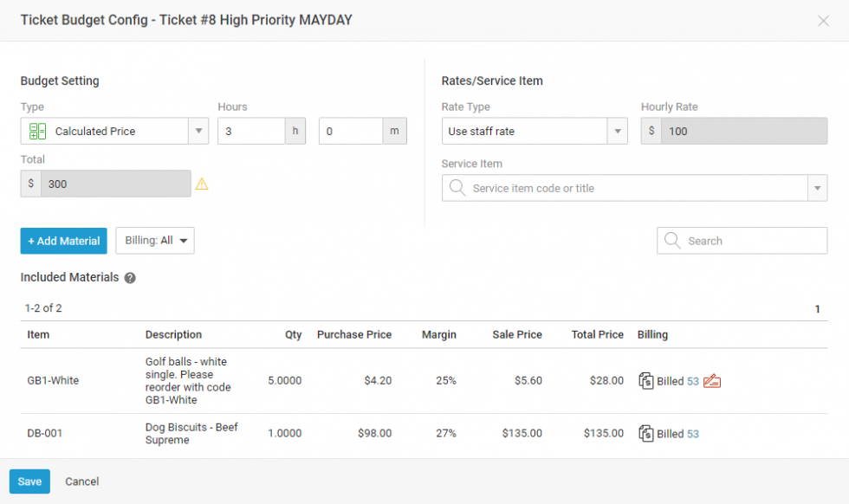Expand the Rate Type dropdown
The image size is (849, 504).
[618, 132]
